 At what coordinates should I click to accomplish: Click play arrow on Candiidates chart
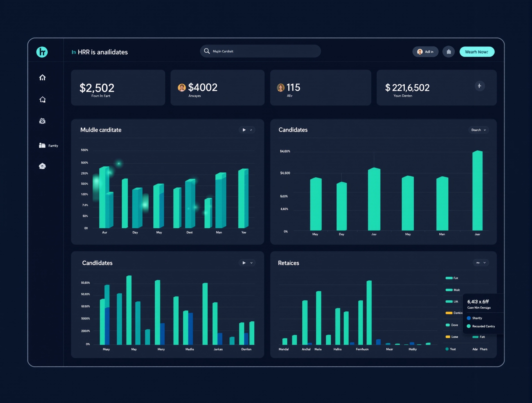(244, 263)
